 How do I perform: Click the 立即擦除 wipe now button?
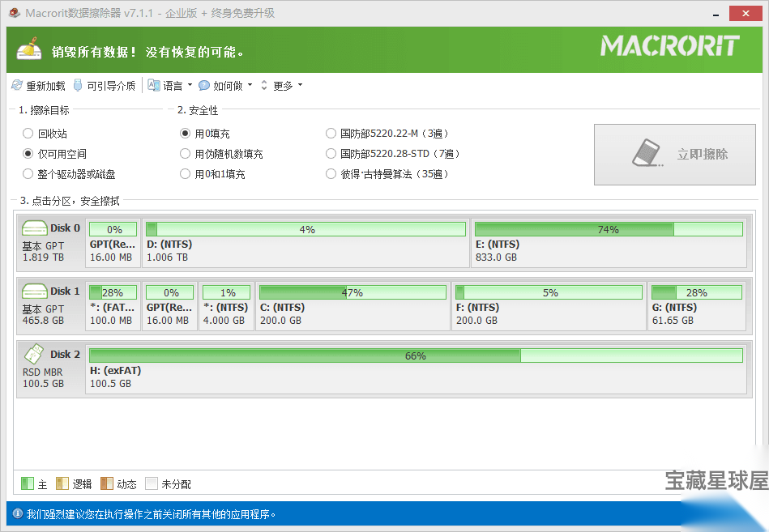pyautogui.click(x=674, y=155)
